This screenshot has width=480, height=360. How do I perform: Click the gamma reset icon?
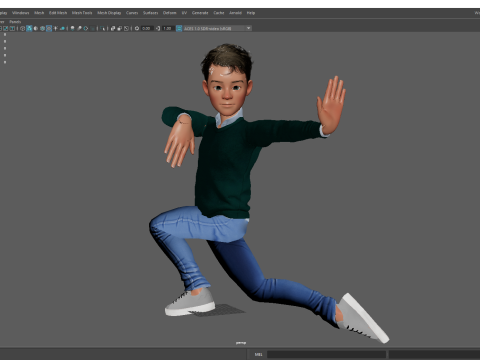pos(158,28)
